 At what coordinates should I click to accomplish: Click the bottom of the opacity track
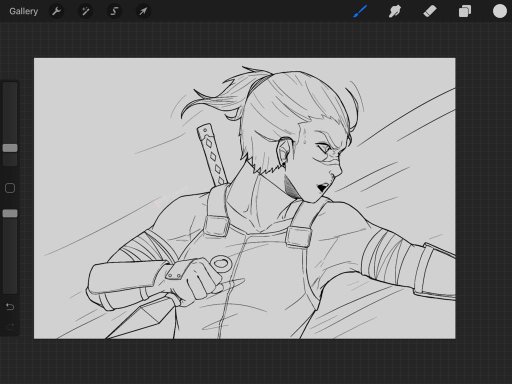[x=10, y=291]
